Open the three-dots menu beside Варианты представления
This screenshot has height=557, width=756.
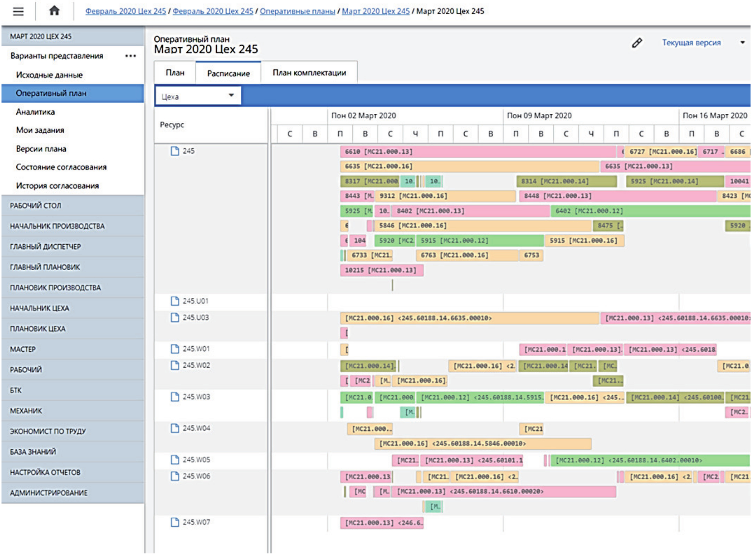(x=130, y=56)
